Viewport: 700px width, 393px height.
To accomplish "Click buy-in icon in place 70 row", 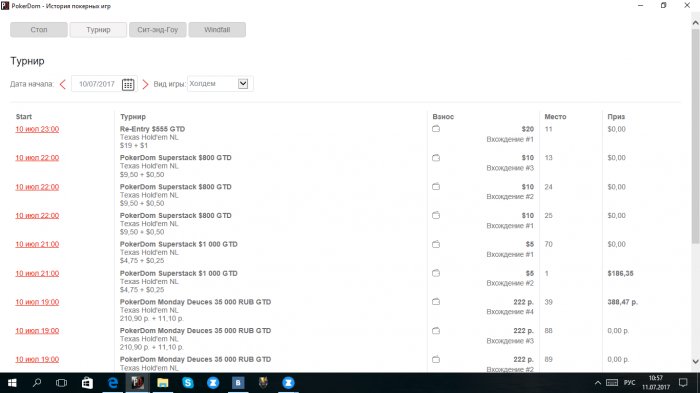I will click(436, 244).
